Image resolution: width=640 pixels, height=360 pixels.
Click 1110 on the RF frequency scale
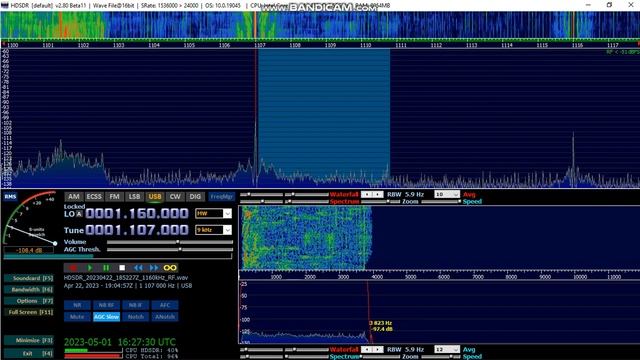pyautogui.click(x=366, y=45)
